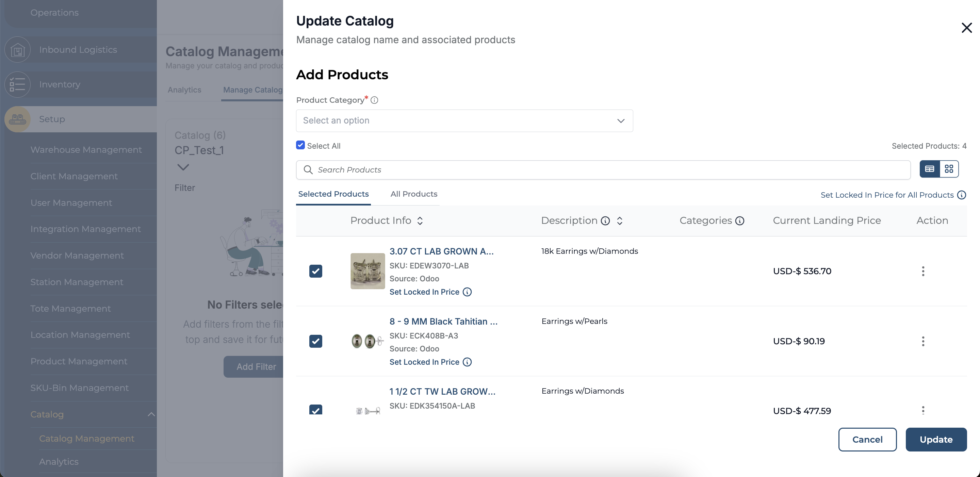
Task: Click Set Locked In Price for All Products
Action: pyautogui.click(x=887, y=195)
